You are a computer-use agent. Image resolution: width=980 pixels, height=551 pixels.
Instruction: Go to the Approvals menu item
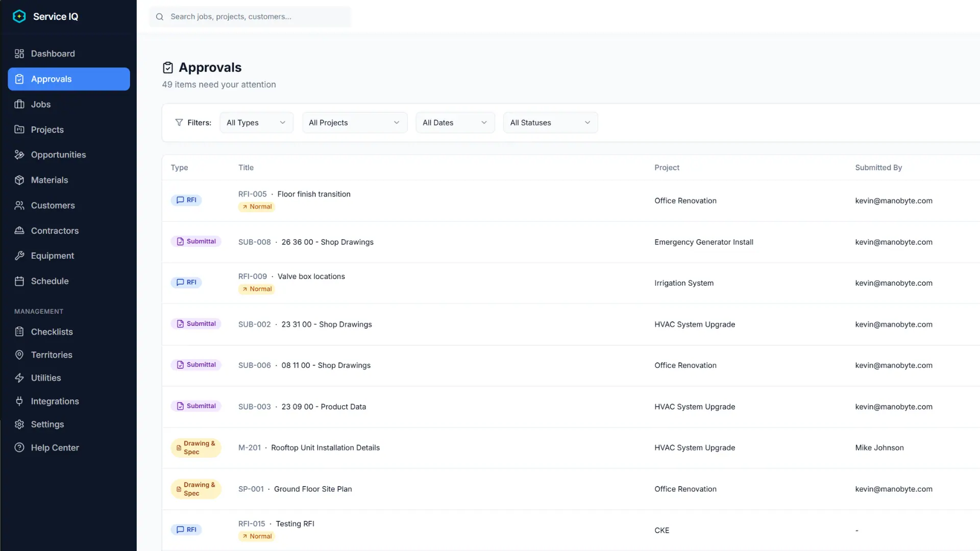click(x=69, y=79)
